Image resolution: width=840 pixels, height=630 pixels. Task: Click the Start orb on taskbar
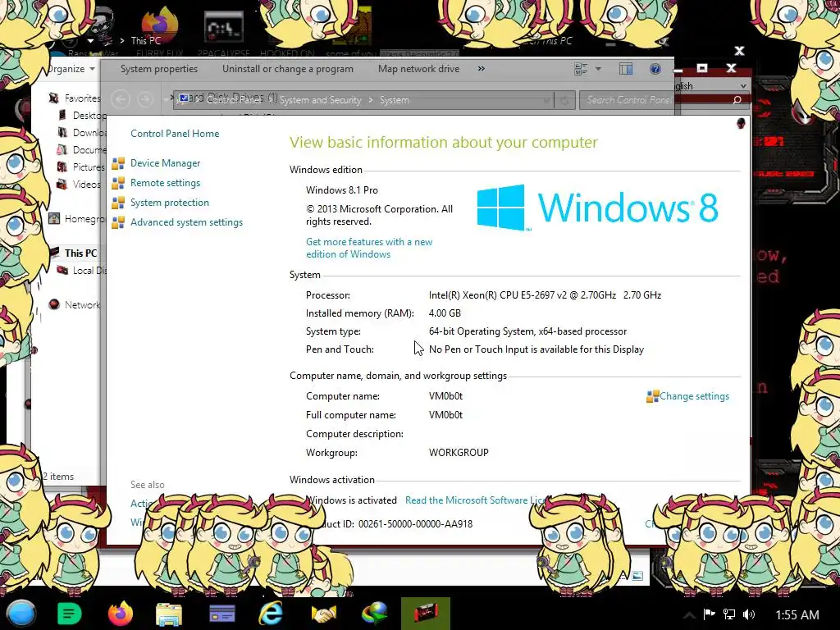tap(21, 614)
